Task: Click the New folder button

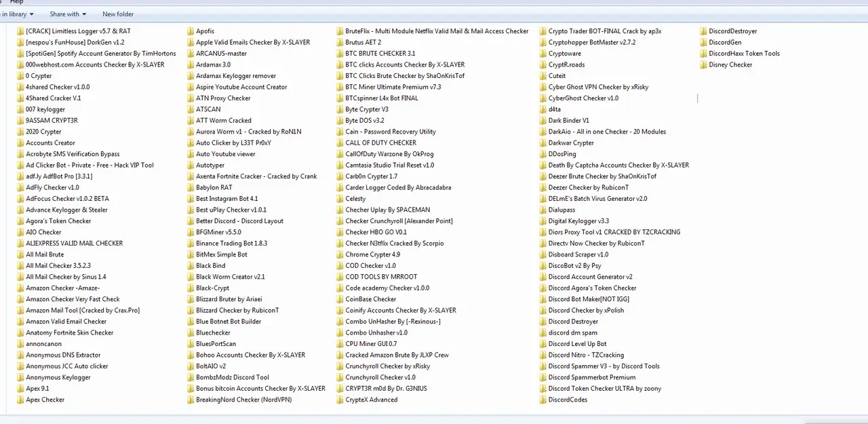Action: click(x=117, y=14)
